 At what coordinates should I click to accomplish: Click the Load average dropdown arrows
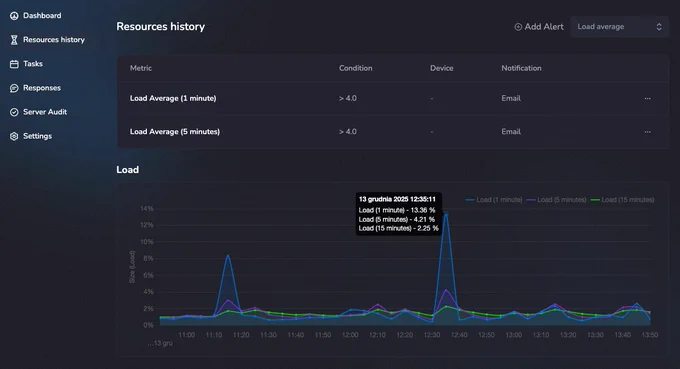click(659, 27)
